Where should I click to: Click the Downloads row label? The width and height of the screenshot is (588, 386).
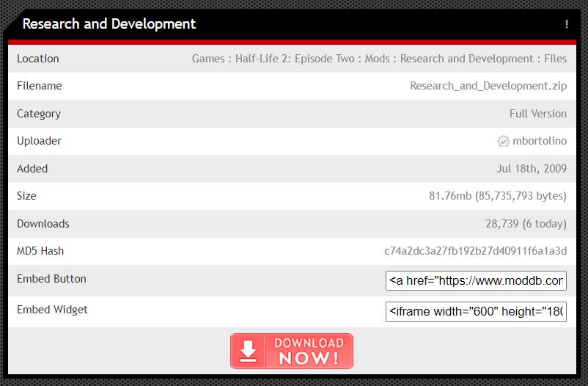tap(43, 224)
